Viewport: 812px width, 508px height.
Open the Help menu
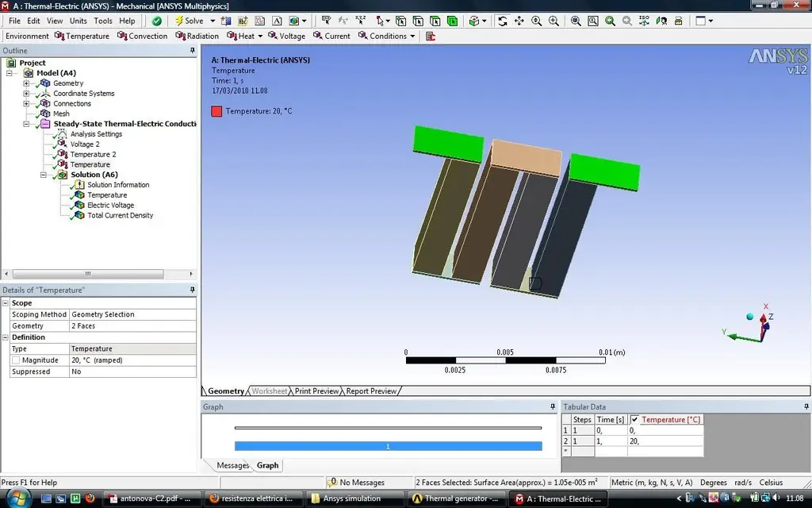127,21
